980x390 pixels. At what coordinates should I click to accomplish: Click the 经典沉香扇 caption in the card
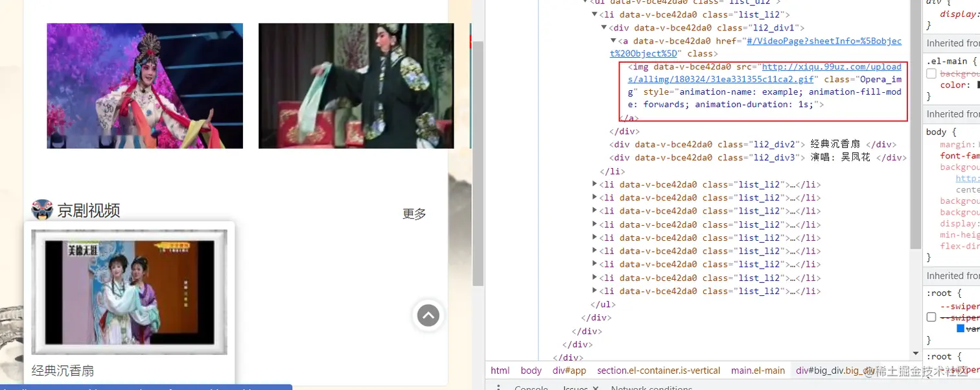click(x=63, y=371)
